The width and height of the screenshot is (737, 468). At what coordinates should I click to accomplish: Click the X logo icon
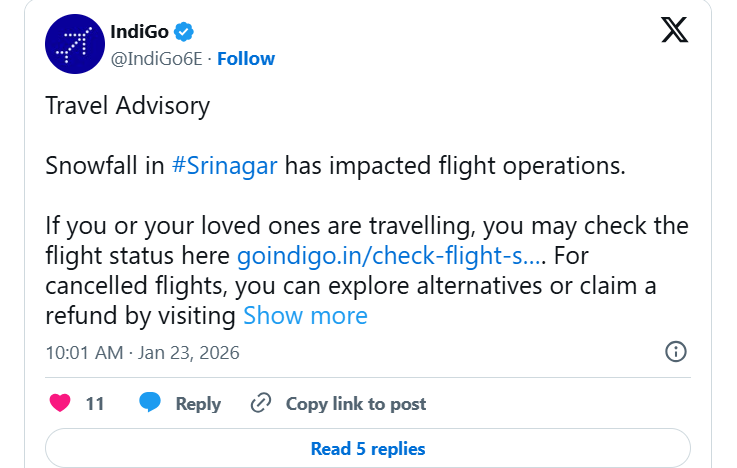675,30
